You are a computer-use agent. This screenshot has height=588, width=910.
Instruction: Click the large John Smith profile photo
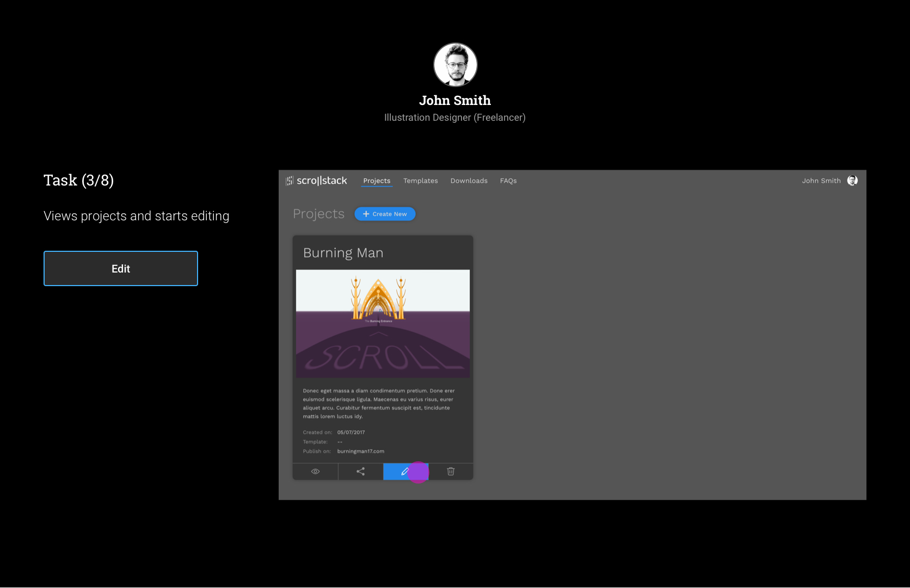455,65
